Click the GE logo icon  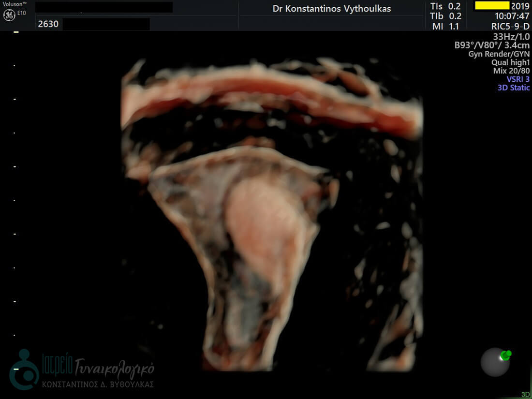coord(9,15)
